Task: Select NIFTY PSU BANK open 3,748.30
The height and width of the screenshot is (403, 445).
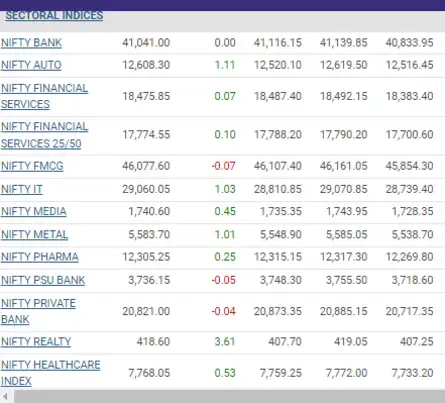Action: (x=281, y=280)
